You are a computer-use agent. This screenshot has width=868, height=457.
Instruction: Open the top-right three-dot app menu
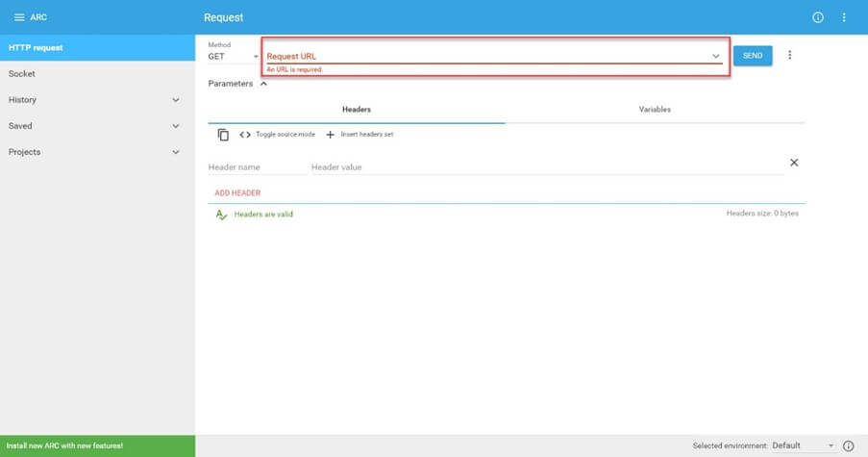click(x=844, y=17)
